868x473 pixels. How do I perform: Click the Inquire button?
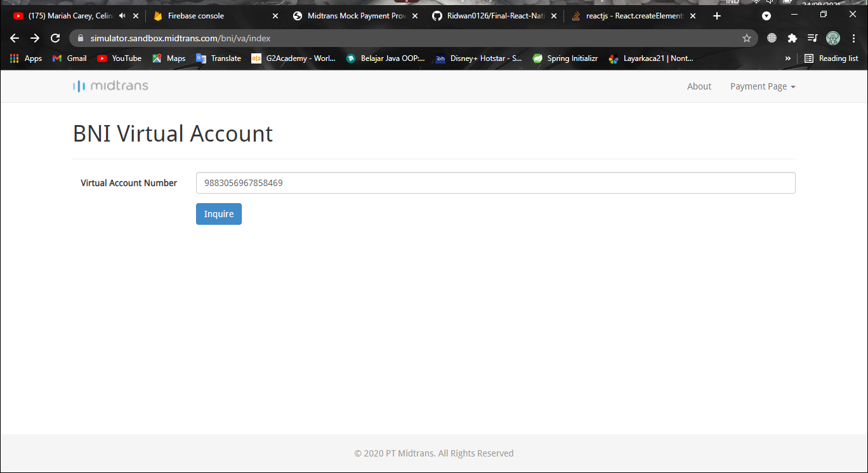[219, 214]
